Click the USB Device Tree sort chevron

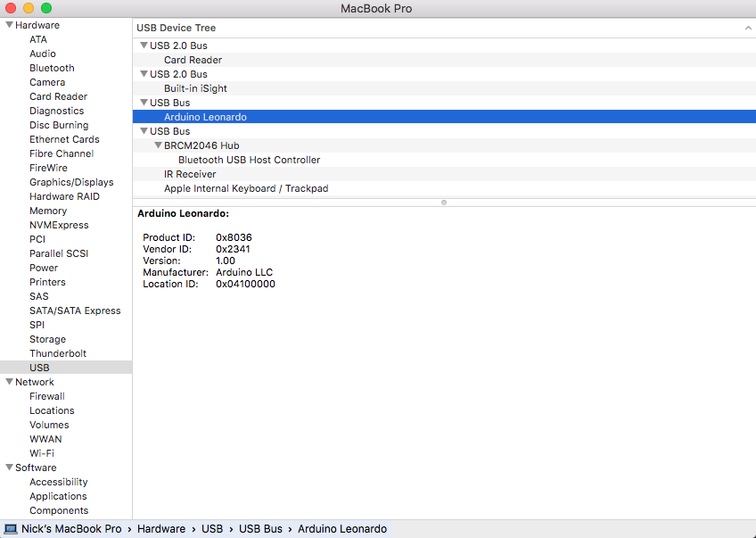(x=748, y=28)
